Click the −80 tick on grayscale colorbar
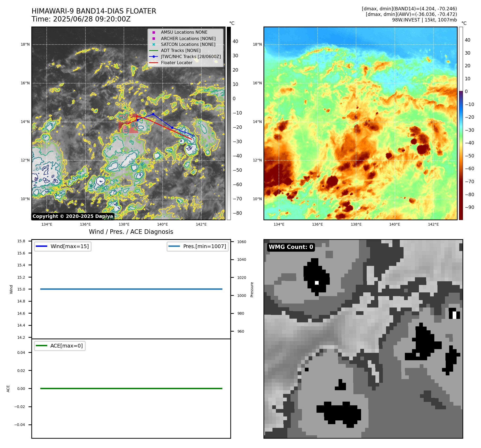 tap(237, 213)
